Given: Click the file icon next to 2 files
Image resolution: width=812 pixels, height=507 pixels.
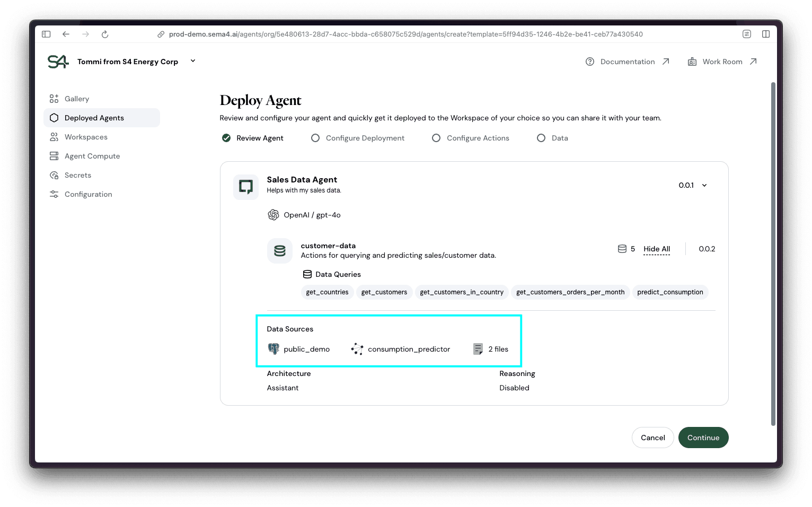Looking at the screenshot, I should (x=478, y=348).
